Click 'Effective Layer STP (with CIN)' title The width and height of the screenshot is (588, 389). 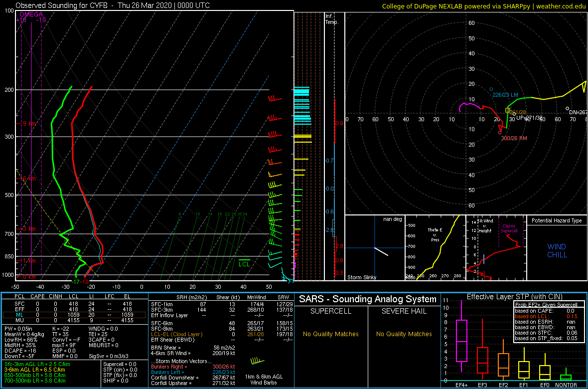[x=514, y=297]
